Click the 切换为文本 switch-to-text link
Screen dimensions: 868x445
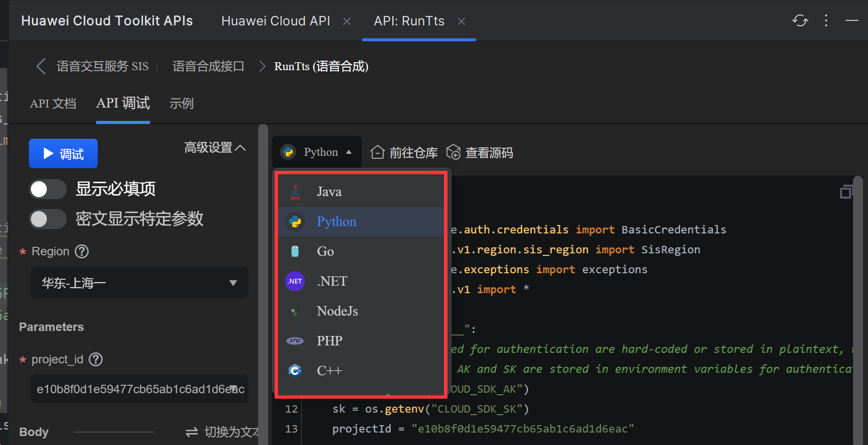pyautogui.click(x=222, y=432)
